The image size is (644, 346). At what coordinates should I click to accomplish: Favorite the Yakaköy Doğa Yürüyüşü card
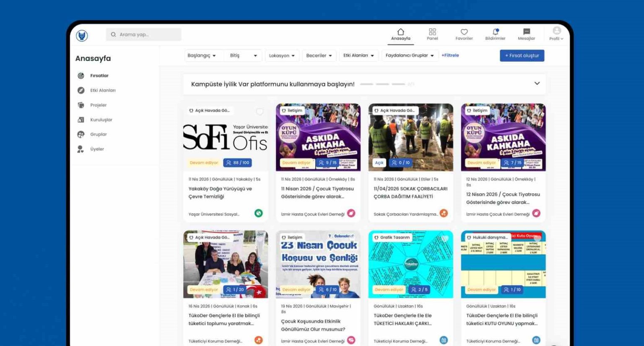point(260,112)
